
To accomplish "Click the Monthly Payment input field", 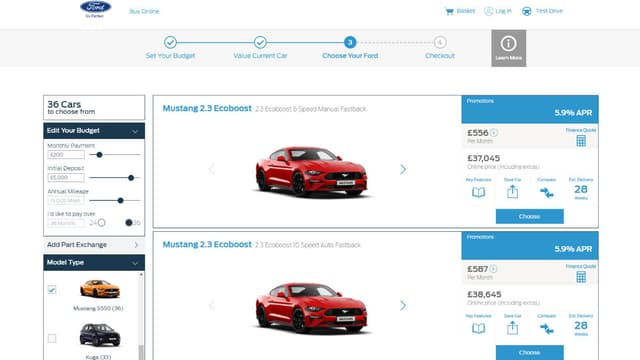I will click(x=66, y=155).
